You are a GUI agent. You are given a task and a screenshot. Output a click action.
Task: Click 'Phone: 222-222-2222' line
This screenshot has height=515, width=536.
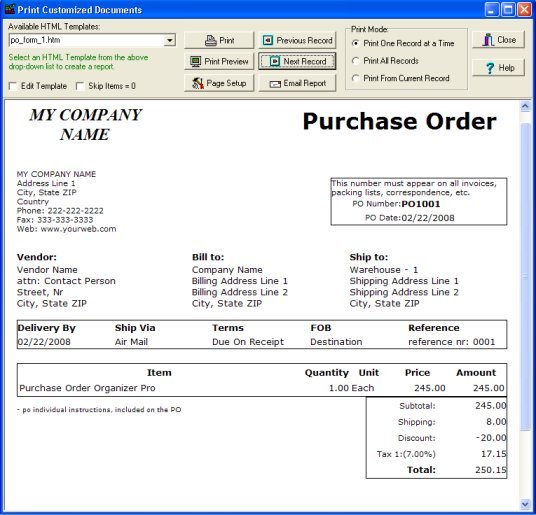coord(60,211)
